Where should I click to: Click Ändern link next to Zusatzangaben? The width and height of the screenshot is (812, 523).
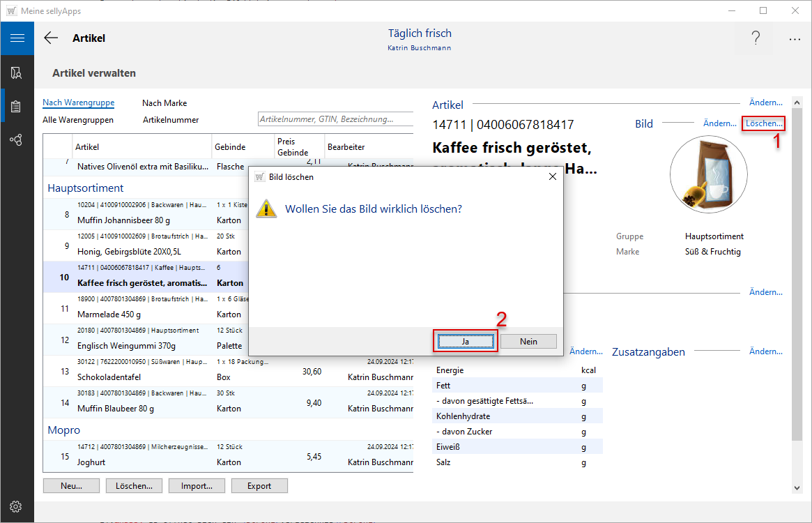765,351
